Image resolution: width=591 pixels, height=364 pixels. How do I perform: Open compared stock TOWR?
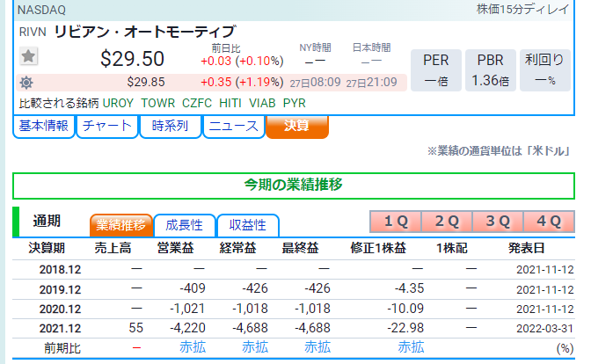[158, 103]
